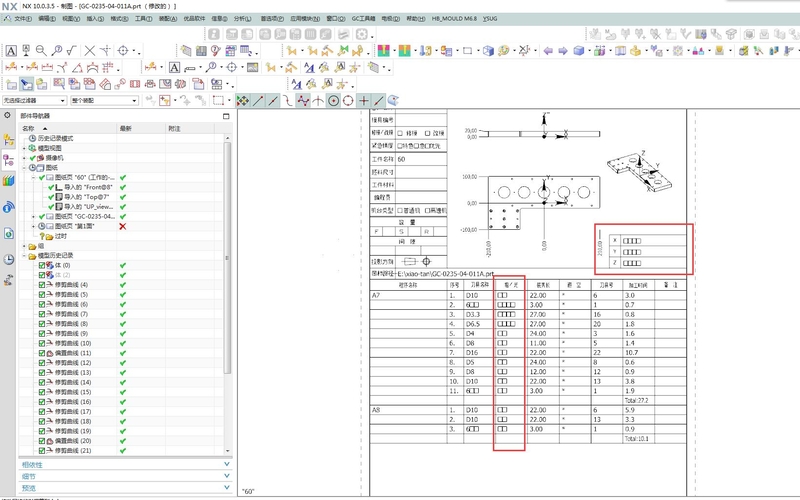Click the landscape image icon
This screenshot has height=500, width=800.
pos(253,67)
